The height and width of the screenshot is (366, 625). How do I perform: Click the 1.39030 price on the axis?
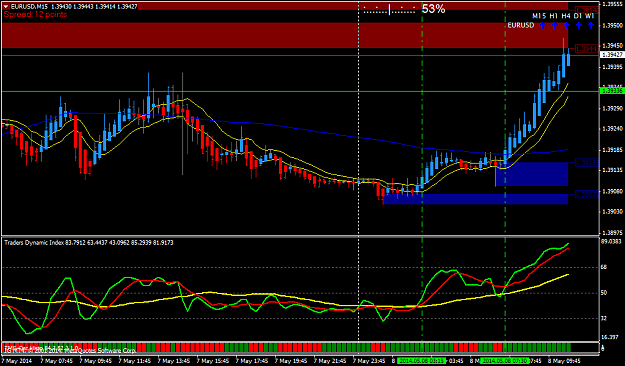tap(612, 211)
